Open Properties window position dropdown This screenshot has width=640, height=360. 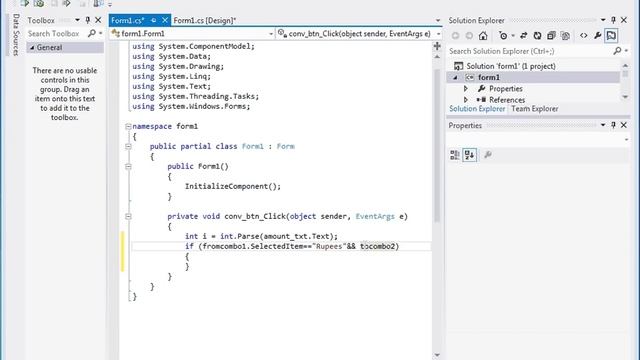point(603,125)
